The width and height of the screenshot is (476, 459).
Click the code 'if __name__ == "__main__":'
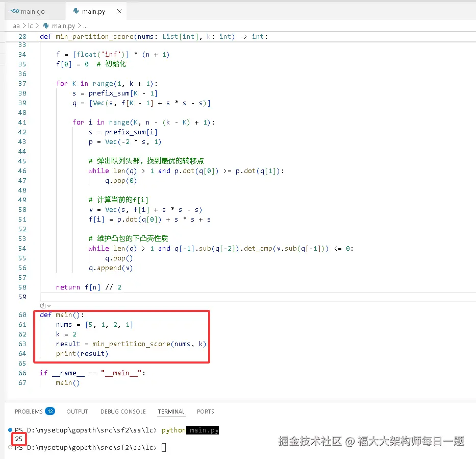92,373
